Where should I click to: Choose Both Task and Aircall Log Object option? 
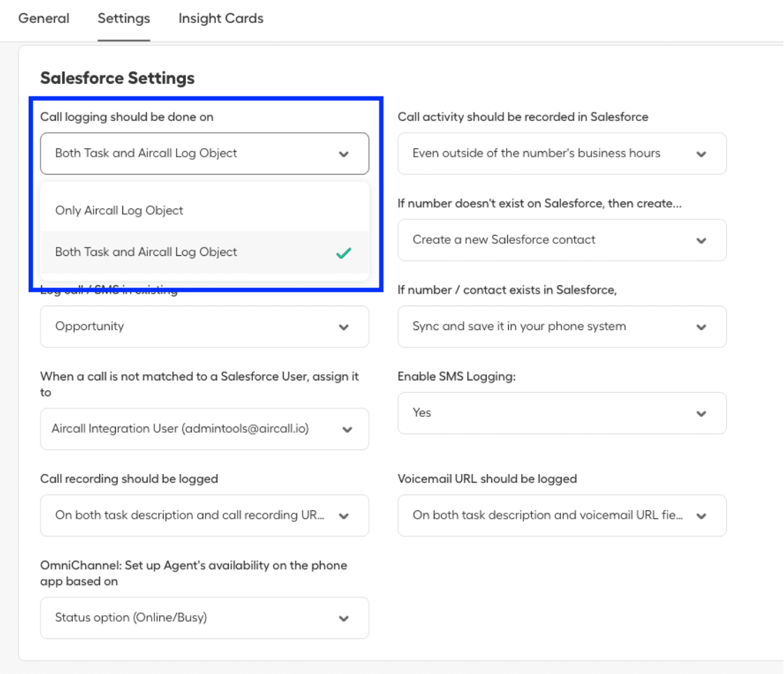point(146,252)
